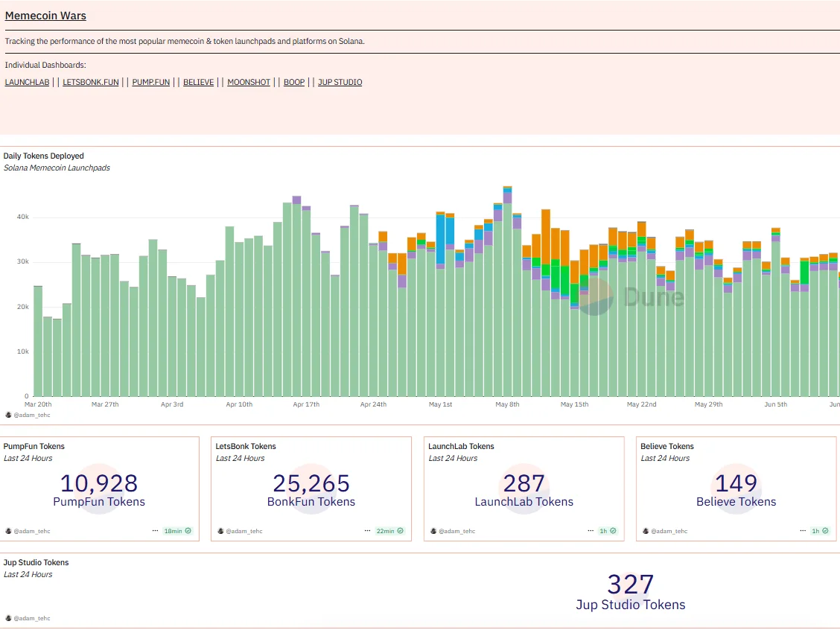Click the 20k y-axis label

tap(23, 306)
